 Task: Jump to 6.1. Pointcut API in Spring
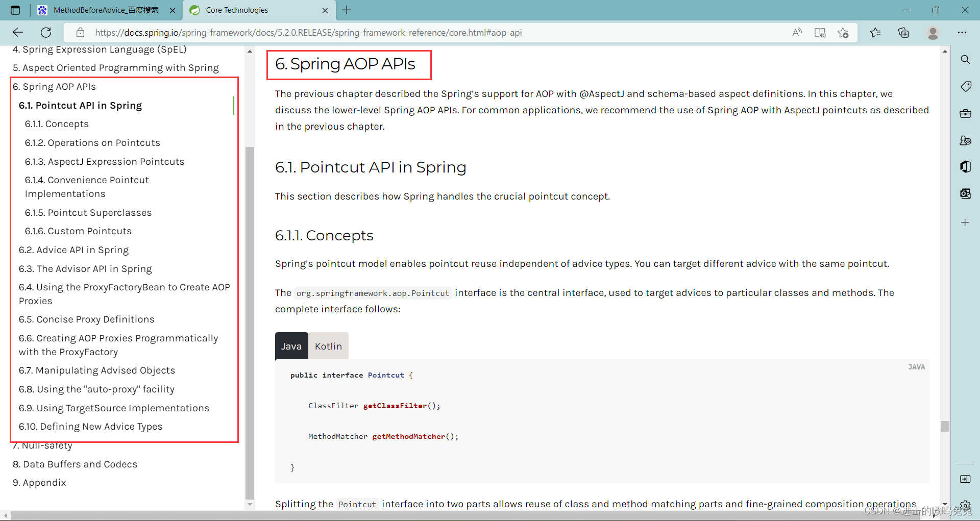click(x=80, y=106)
